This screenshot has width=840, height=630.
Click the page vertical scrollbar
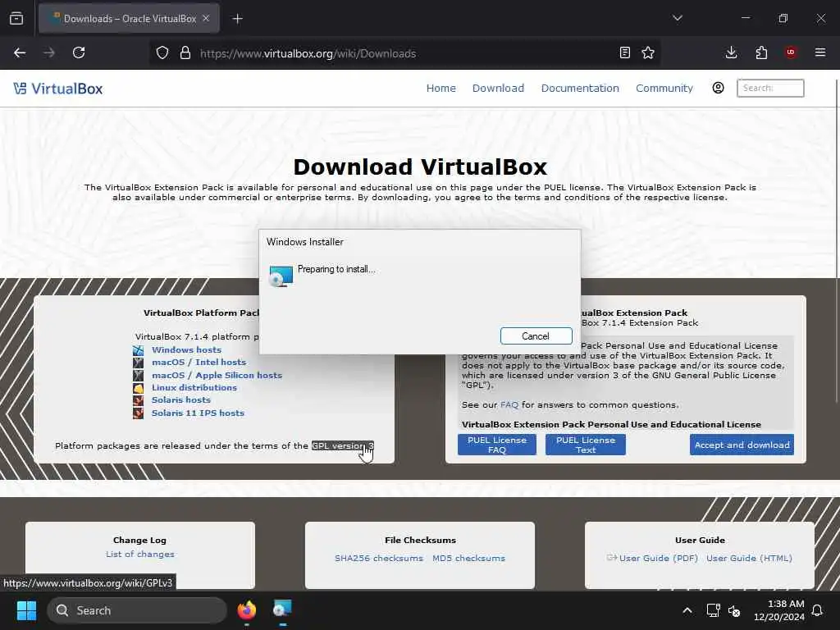pos(837,241)
